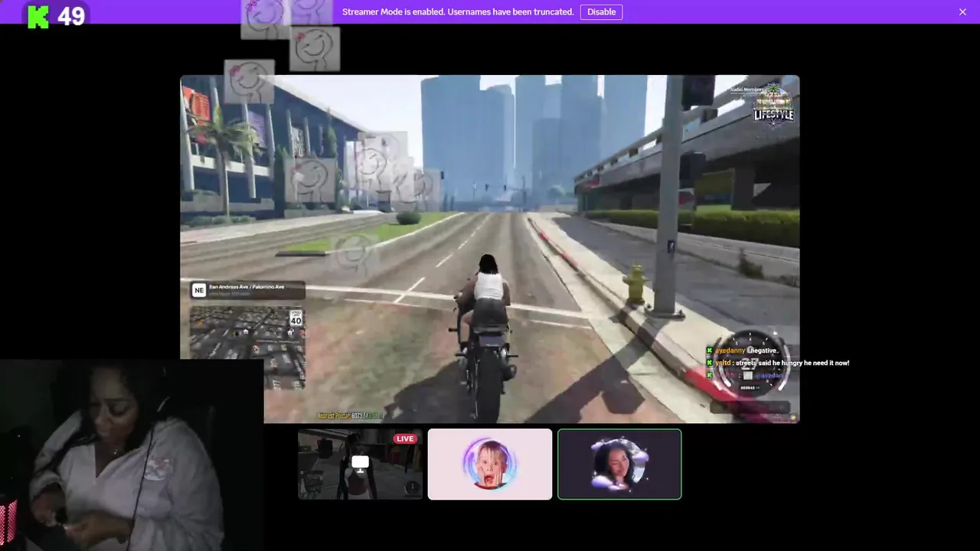Click the in-game minimap
Image resolution: width=980 pixels, height=551 pixels.
[247, 346]
